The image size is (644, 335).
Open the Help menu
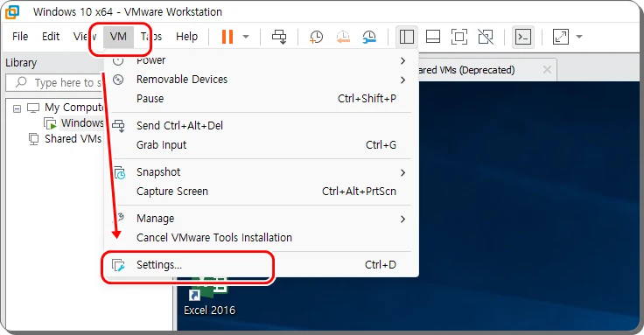187,37
